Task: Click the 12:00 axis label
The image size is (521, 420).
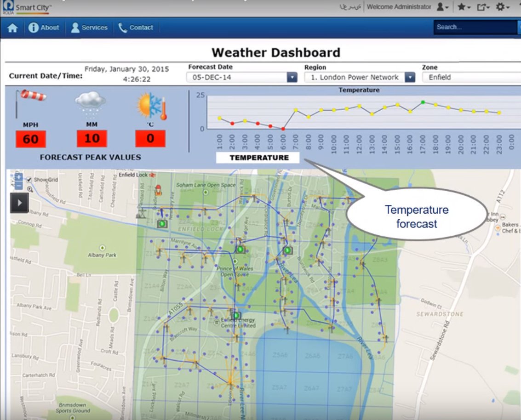Action: coord(359,144)
